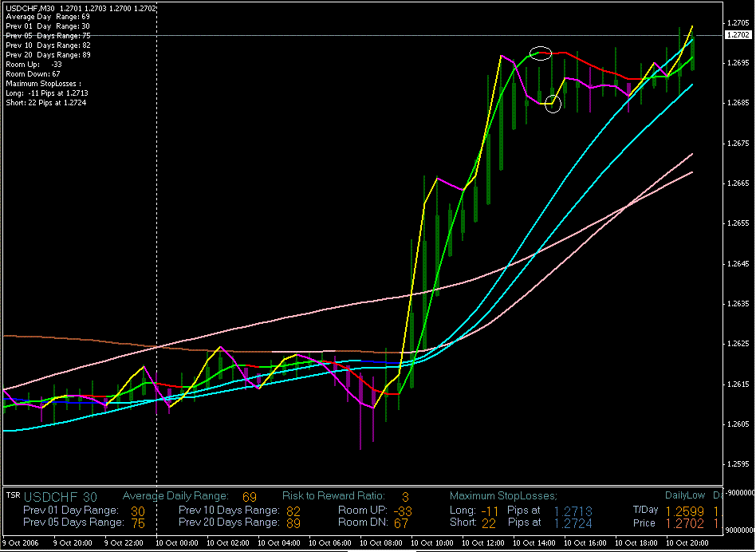Click the Prev 20 Days Range value 89

click(x=293, y=523)
